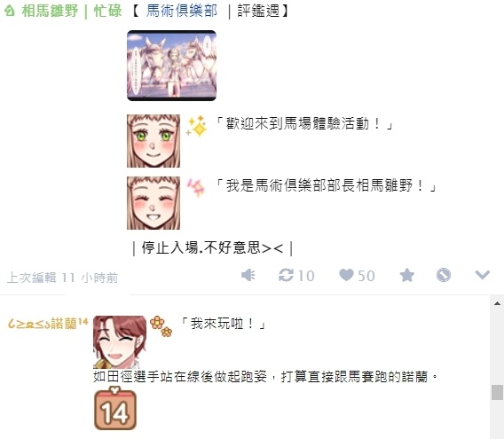Open the globe privacy icon
Screen dimensions: 504x439
444,276
